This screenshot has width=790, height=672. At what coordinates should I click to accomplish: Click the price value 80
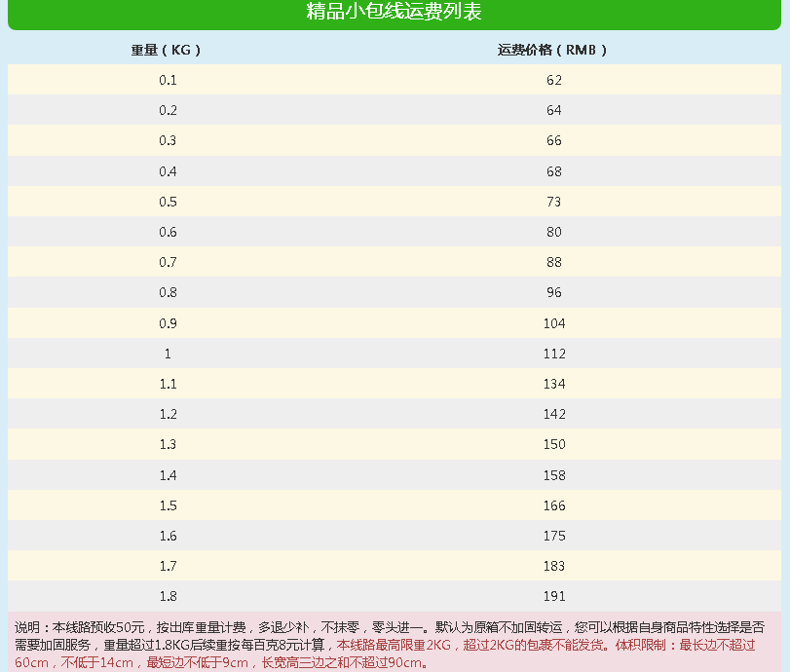point(554,232)
